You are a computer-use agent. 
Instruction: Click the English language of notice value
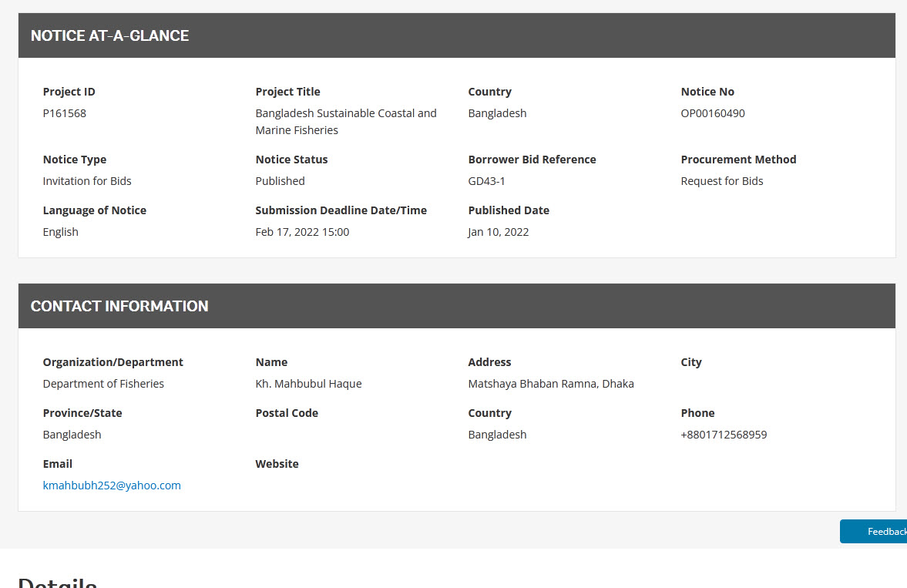61,232
